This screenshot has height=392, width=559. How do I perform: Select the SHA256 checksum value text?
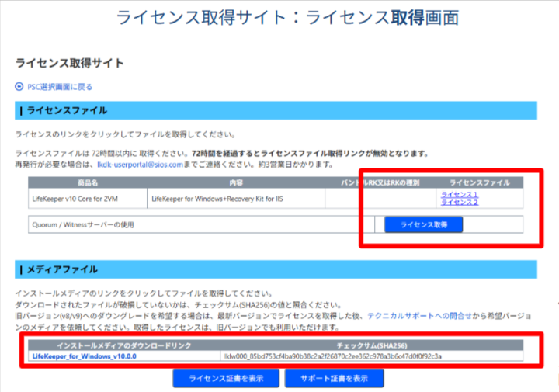coord(333,356)
